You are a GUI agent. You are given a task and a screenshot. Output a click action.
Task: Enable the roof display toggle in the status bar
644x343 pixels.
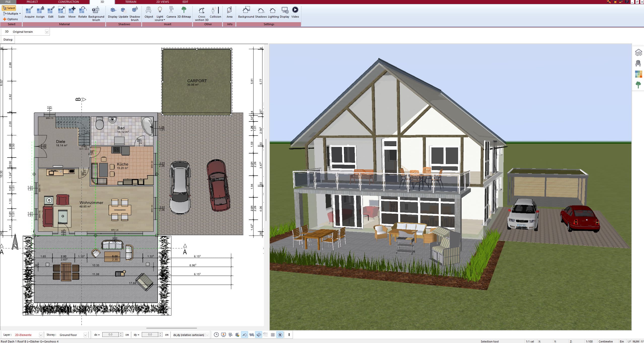coord(245,335)
